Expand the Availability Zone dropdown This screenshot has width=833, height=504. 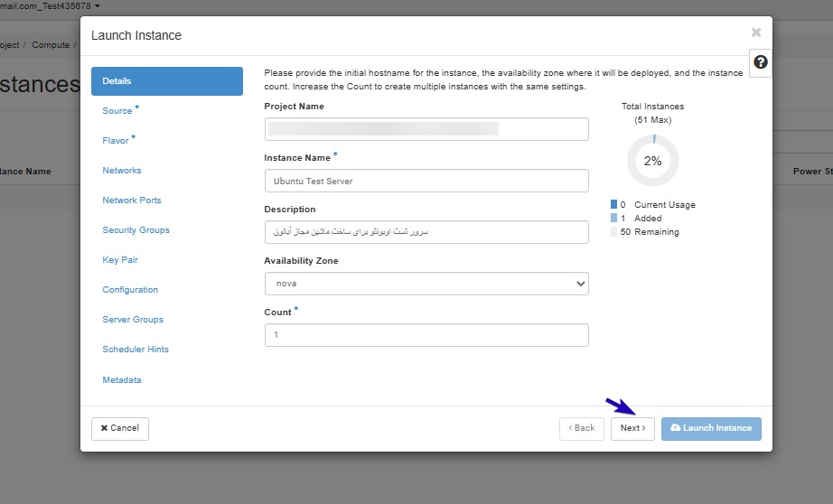[x=426, y=284]
